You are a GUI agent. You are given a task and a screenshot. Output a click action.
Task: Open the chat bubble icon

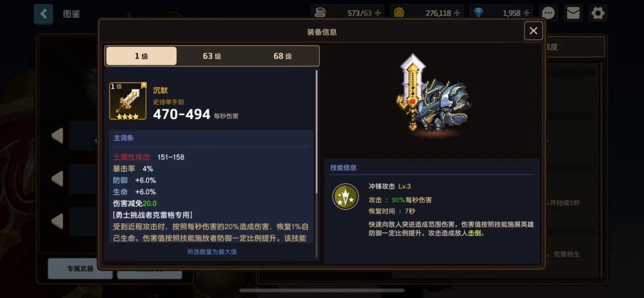(548, 13)
